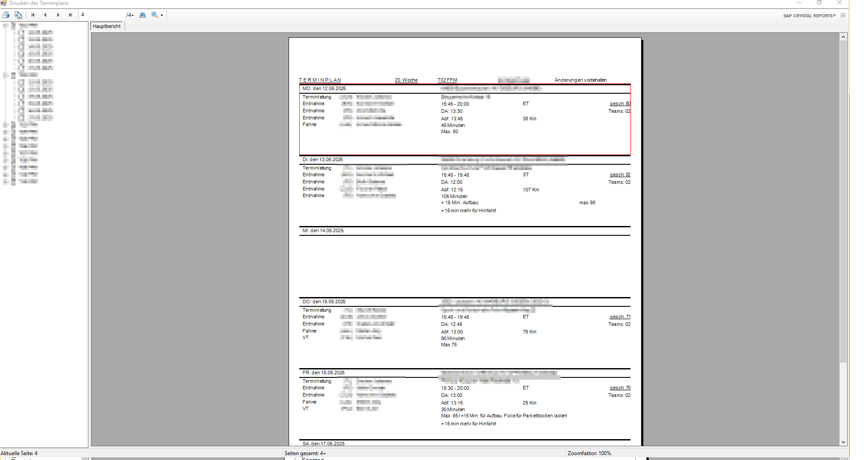Go to the previous page
This screenshot has height=460, width=868.
[45, 15]
